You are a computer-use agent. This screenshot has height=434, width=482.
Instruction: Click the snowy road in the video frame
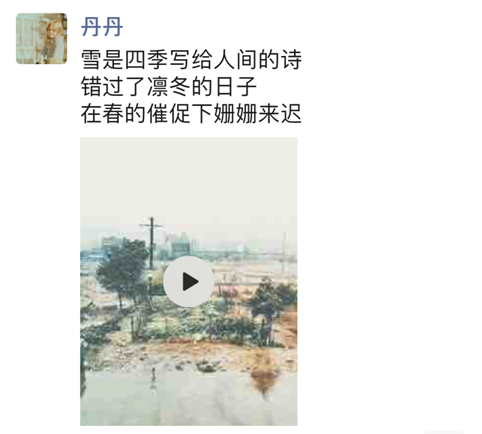pos(189,398)
